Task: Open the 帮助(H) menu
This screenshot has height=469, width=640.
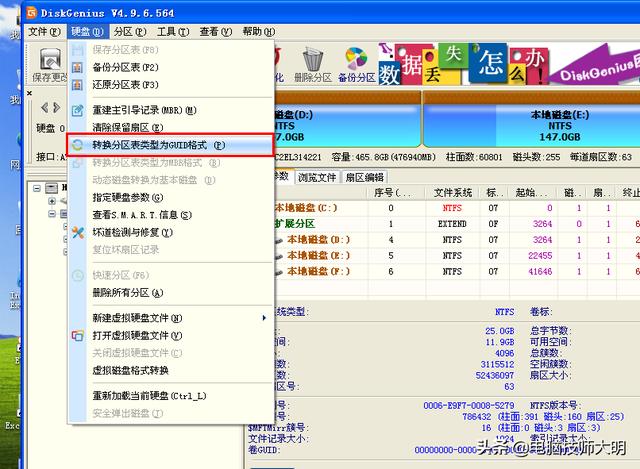Action: [x=259, y=31]
